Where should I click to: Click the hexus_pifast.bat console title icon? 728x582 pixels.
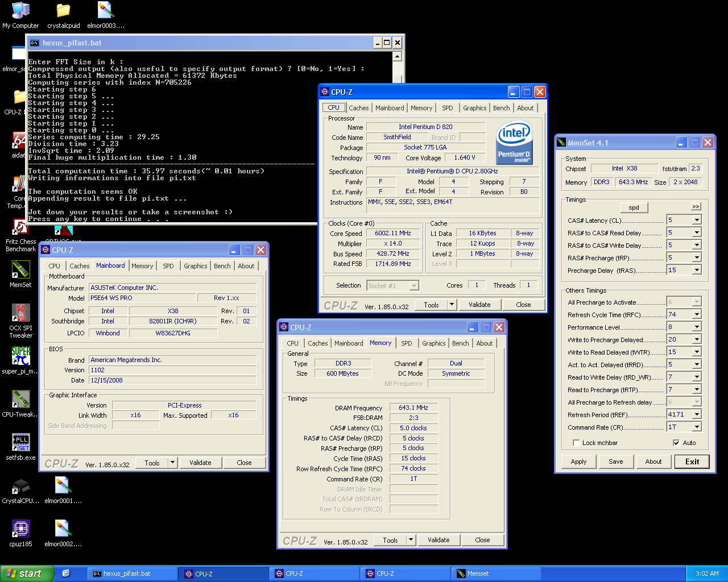[x=35, y=43]
